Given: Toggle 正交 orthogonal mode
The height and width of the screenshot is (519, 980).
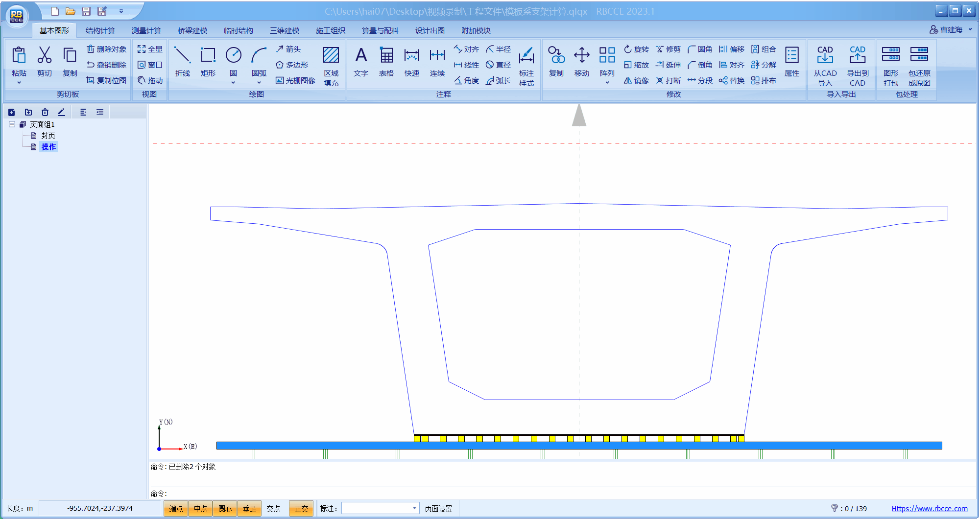Looking at the screenshot, I should click(301, 509).
